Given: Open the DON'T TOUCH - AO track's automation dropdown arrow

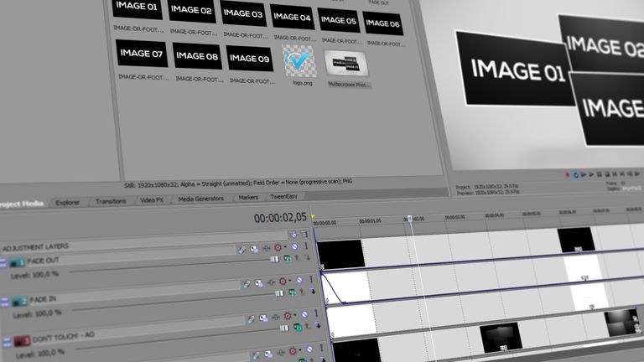Looking at the screenshot, I should (x=295, y=315).
